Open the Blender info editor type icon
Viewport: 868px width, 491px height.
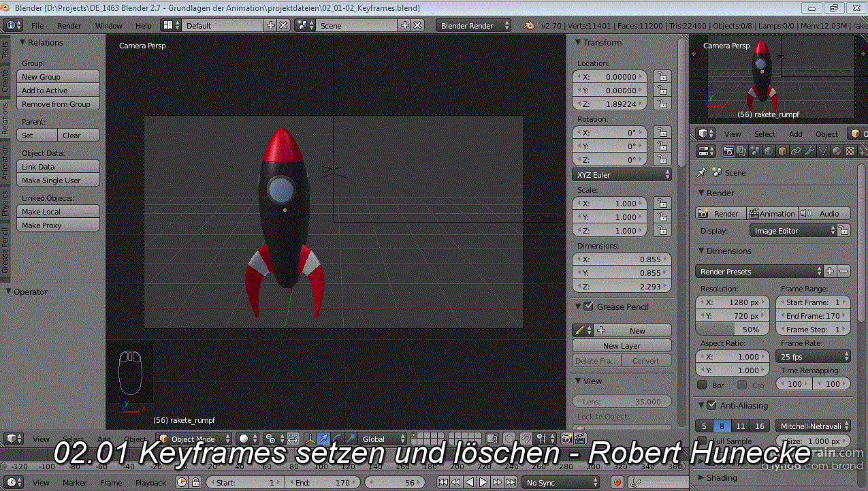pyautogui.click(x=12, y=25)
